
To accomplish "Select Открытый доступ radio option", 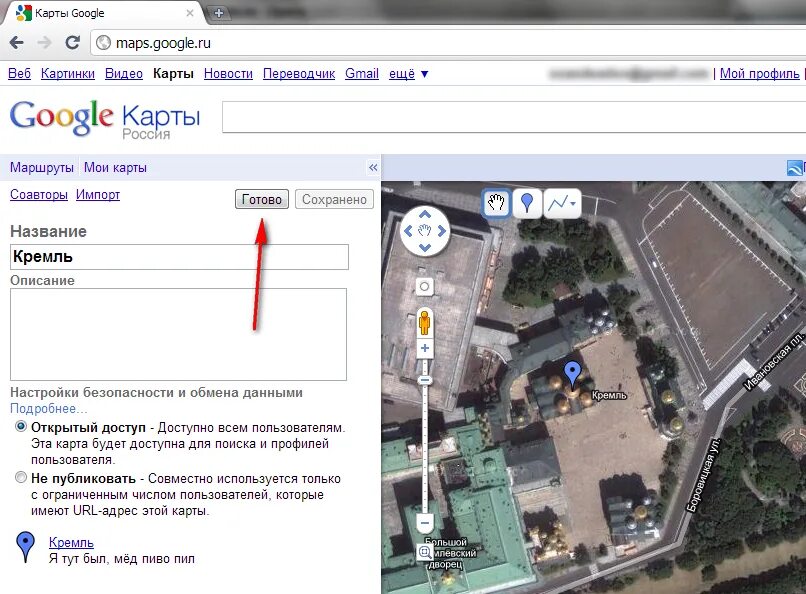I will [x=21, y=426].
